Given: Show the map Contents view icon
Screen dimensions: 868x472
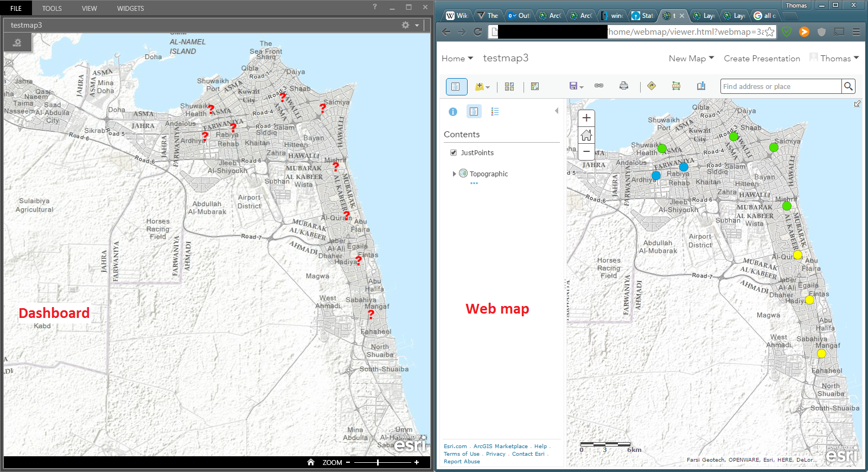Looking at the screenshot, I should [474, 111].
